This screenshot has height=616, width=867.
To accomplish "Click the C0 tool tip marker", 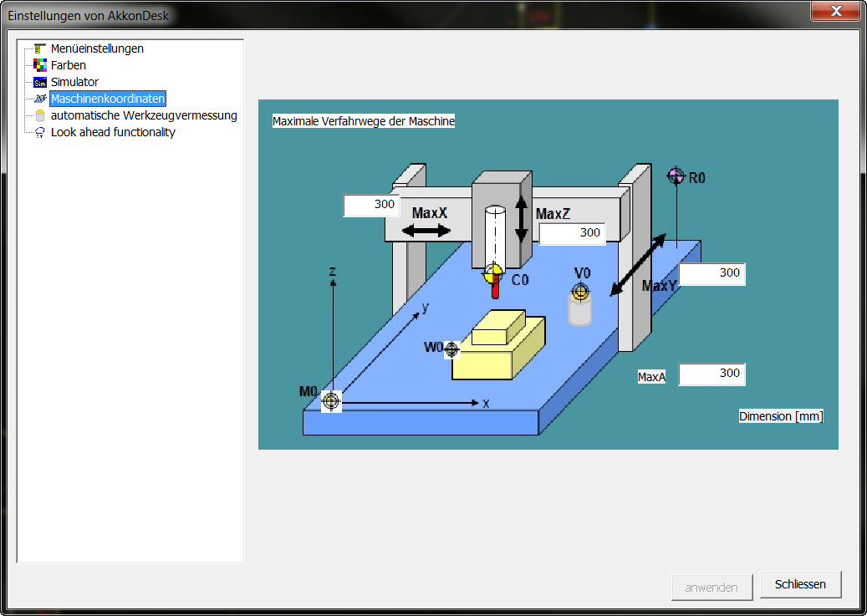I will point(495,272).
